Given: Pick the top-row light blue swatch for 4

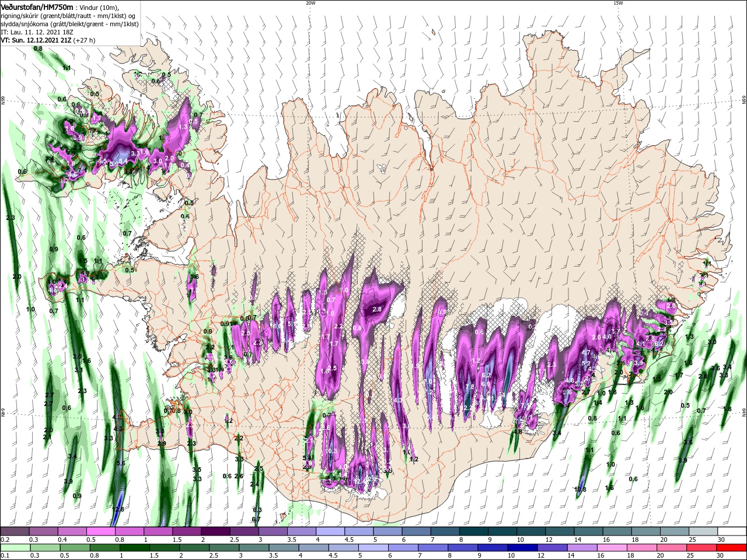Looking at the screenshot, I should coord(330,531).
